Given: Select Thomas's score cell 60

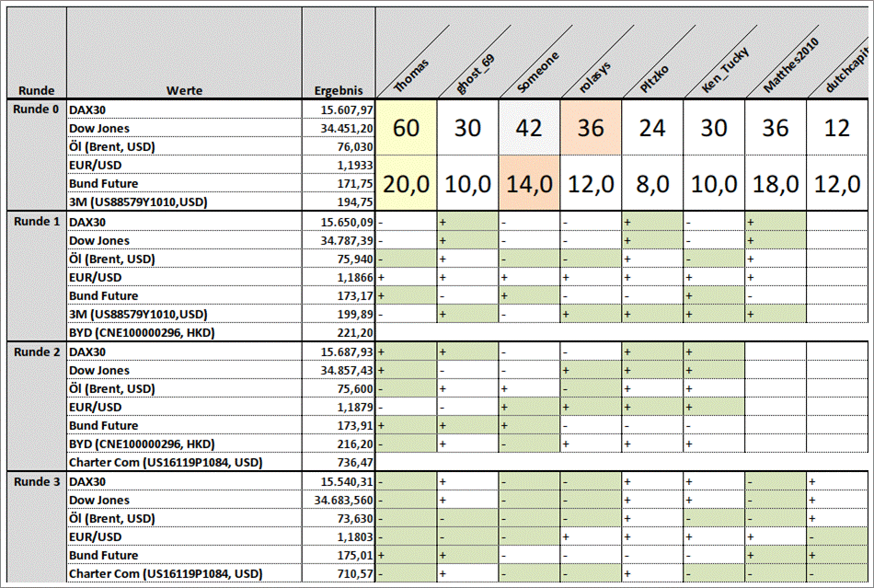Looking at the screenshot, I should click(407, 128).
